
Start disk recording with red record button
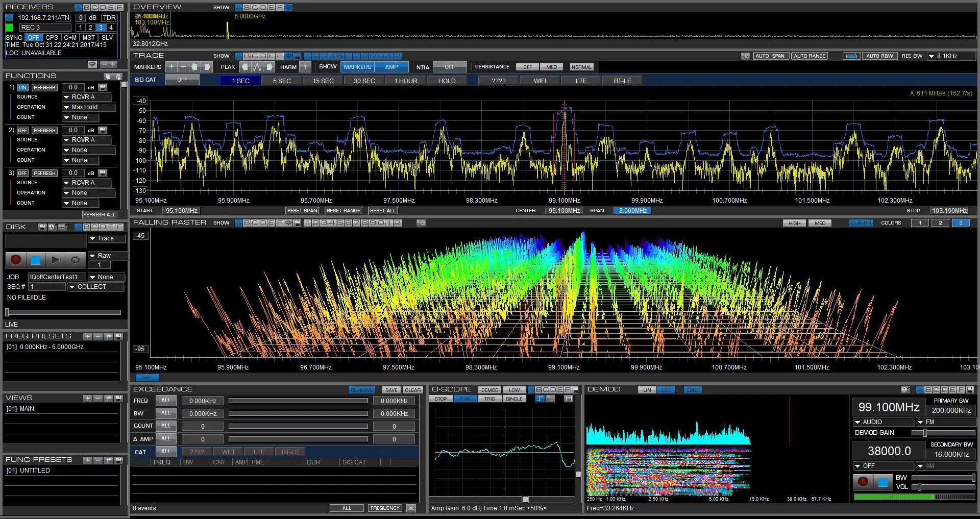[x=16, y=260]
